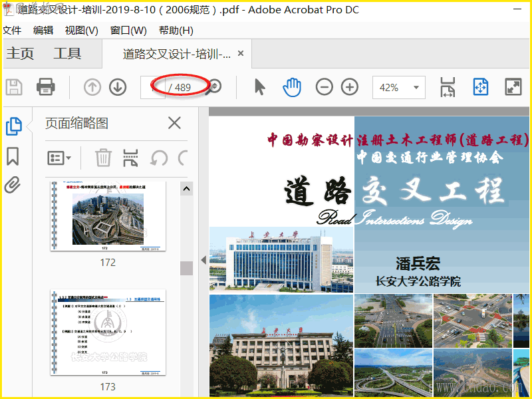Delete selected pages with trash icon
This screenshot has height=399, width=532.
[103, 158]
